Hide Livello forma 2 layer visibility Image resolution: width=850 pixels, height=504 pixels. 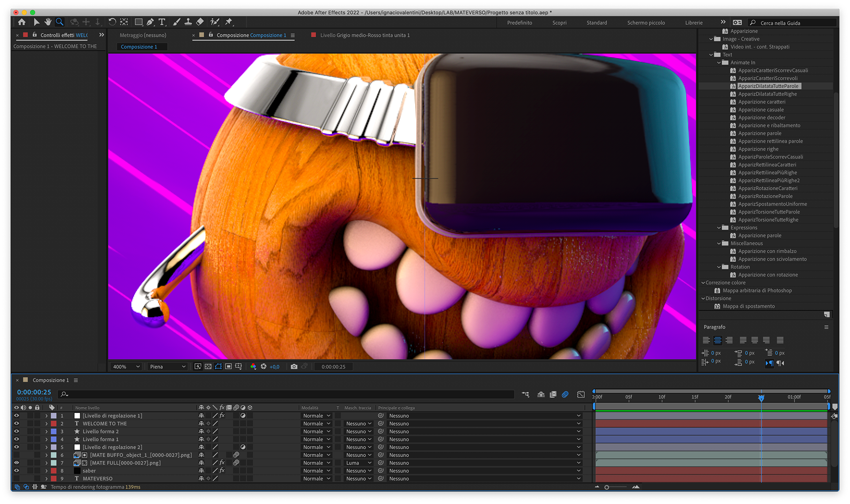(16, 431)
